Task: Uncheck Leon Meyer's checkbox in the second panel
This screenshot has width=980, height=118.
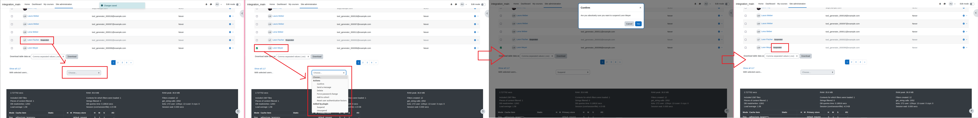Action: [x=257, y=48]
